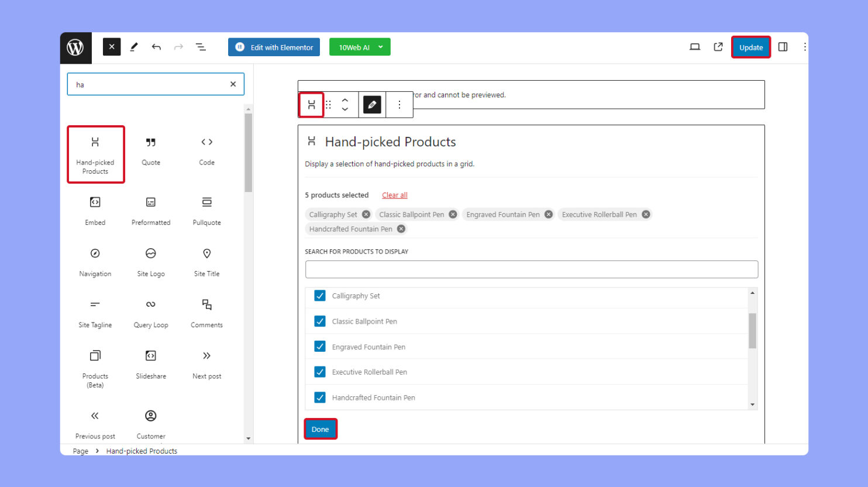Open the 10Web AI dropdown

[360, 47]
